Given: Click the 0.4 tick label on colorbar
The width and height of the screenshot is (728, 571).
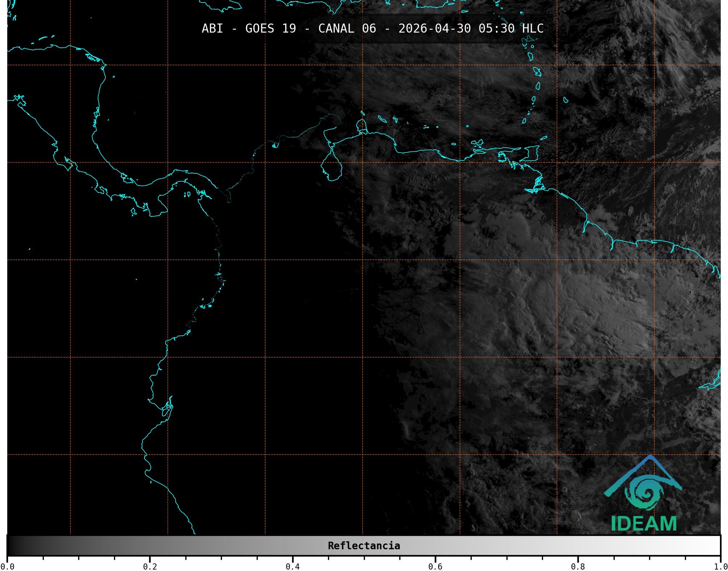Looking at the screenshot, I should pos(293,567).
